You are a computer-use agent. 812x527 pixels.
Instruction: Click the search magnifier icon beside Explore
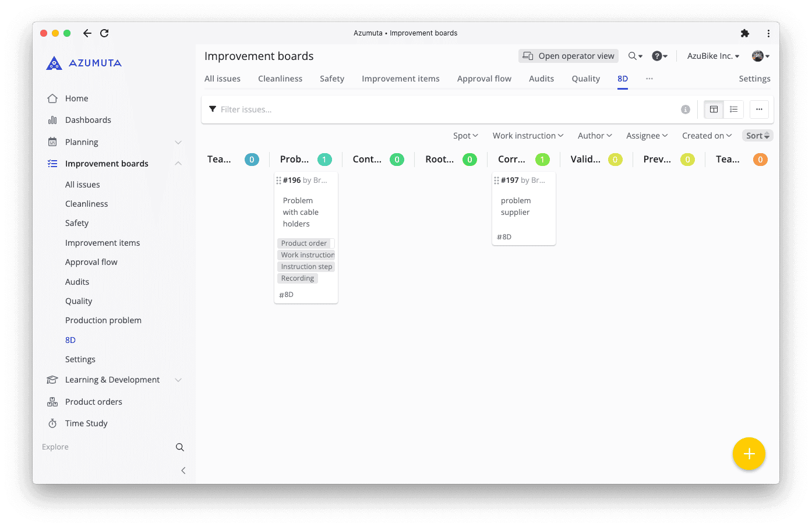tap(180, 447)
